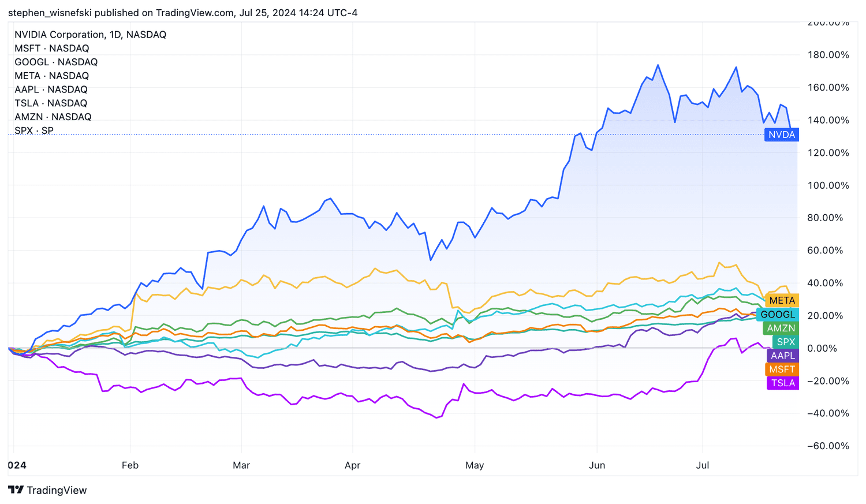Image resolution: width=866 pixels, height=504 pixels.
Task: Select the 'META · NASDAQ' legend entry
Action: 52,76
